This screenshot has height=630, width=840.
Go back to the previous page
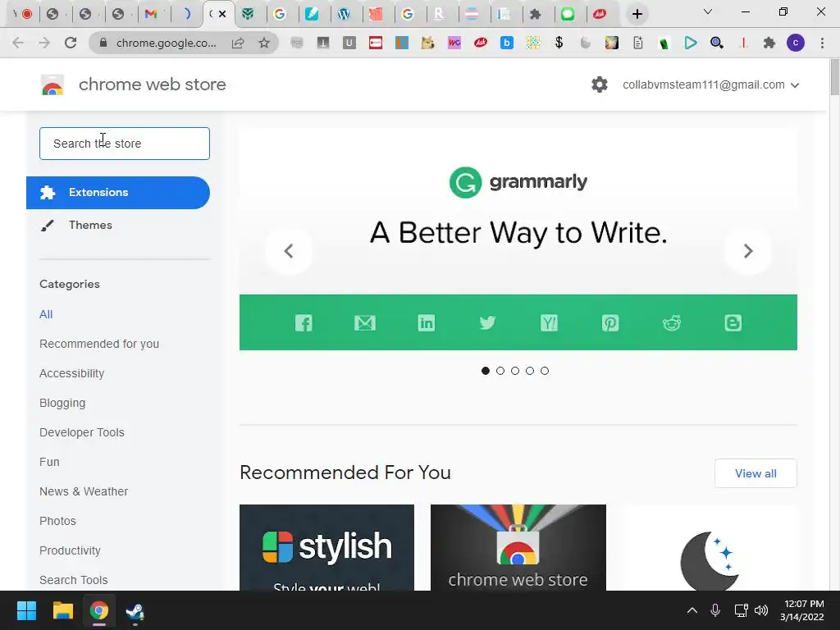(18, 43)
